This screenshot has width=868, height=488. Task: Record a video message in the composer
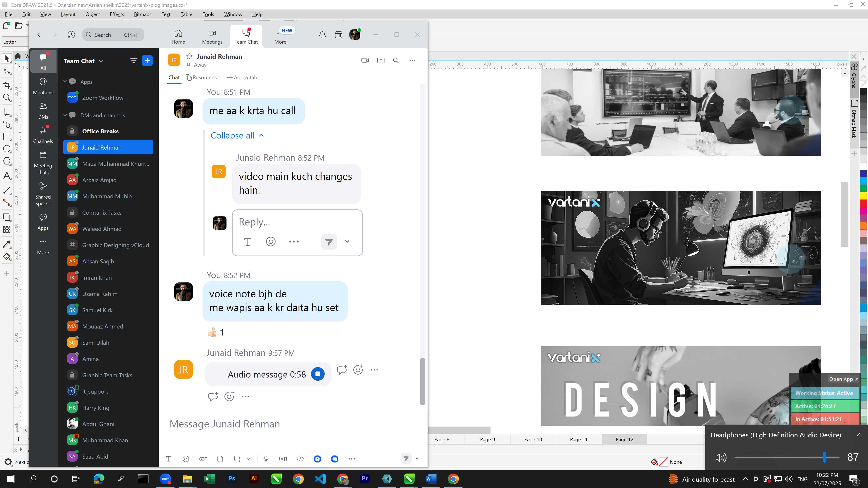point(283,459)
